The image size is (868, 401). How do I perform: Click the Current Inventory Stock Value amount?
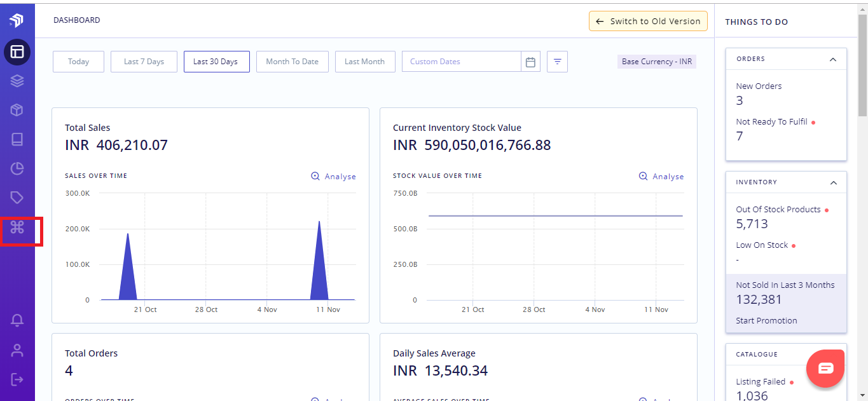pyautogui.click(x=472, y=145)
